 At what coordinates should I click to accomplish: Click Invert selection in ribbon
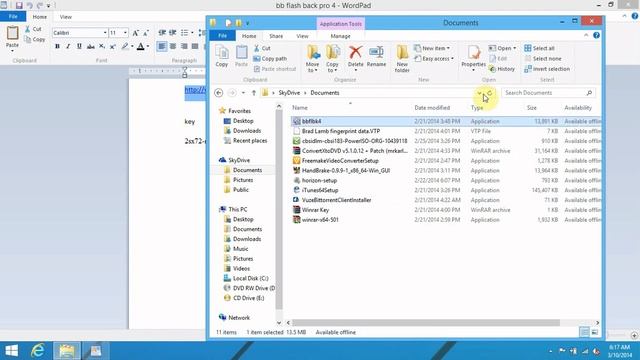[x=547, y=69]
